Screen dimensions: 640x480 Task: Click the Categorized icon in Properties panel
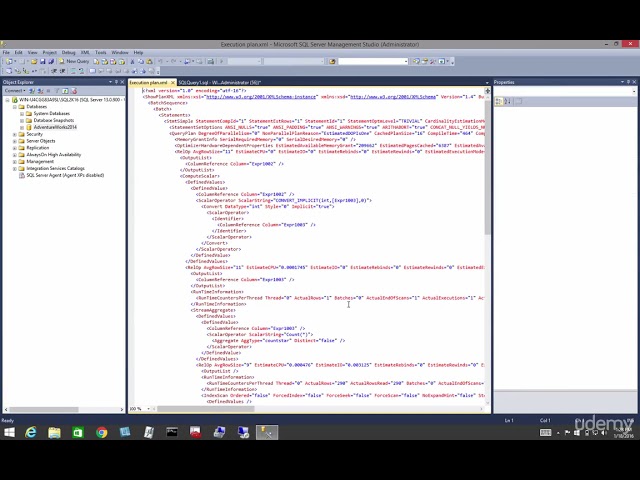point(499,101)
